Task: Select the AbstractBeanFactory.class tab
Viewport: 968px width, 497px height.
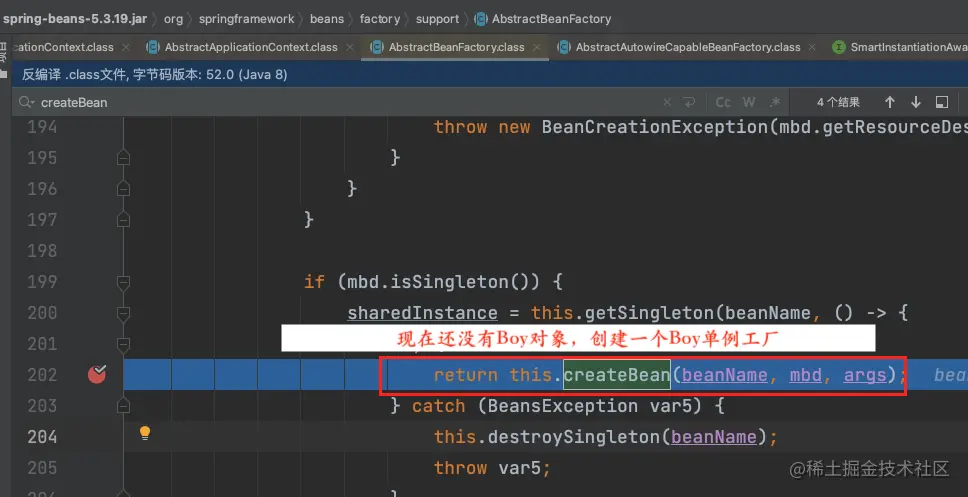Action: point(456,47)
